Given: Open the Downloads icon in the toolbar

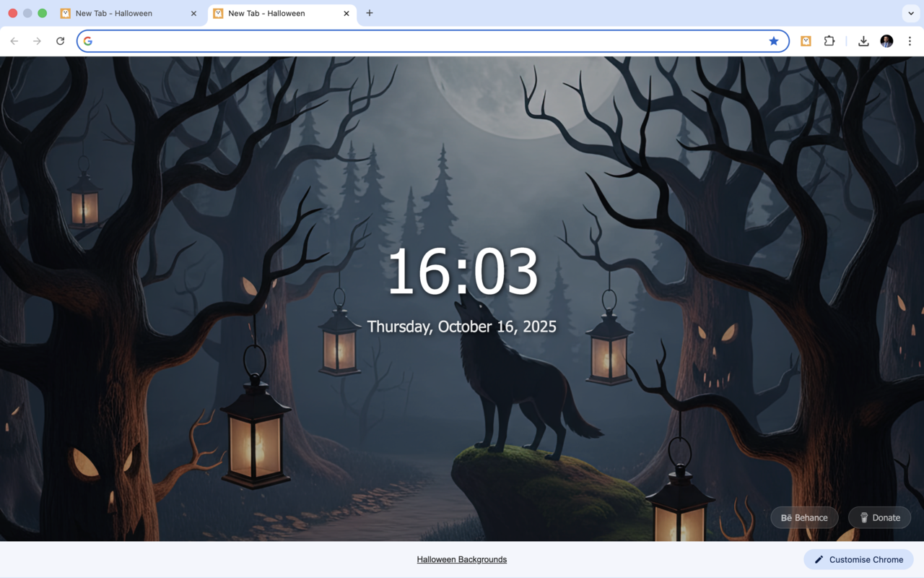Looking at the screenshot, I should pyautogui.click(x=863, y=41).
